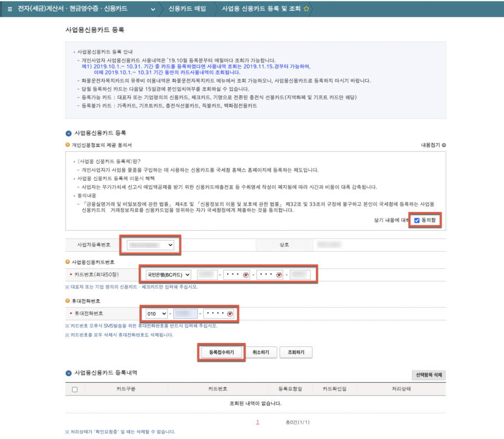
Task: Open the 사업자등록번호 dropdown
Action: pyautogui.click(x=151, y=245)
